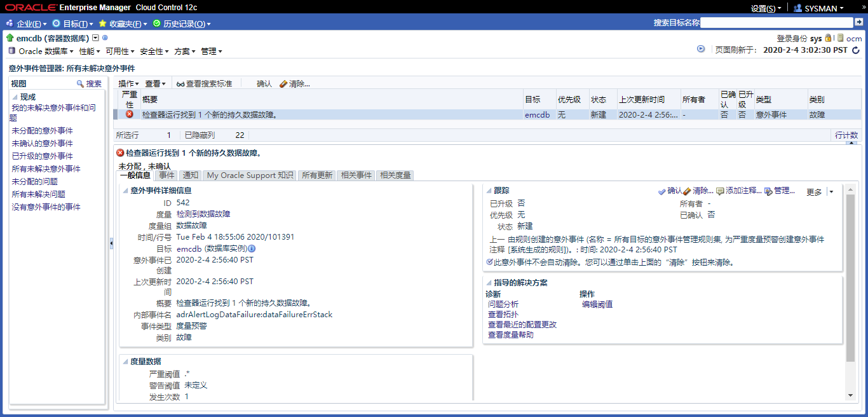Click the red critical severity icon in row

click(x=130, y=114)
